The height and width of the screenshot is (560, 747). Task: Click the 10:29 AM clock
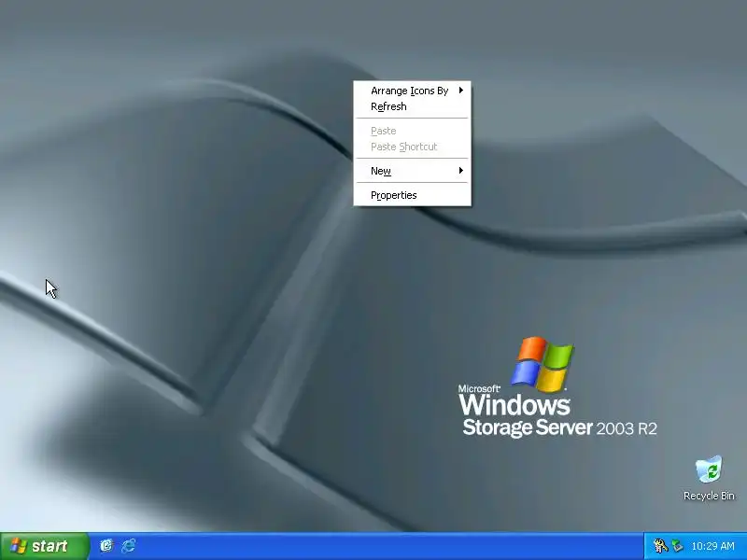[712, 546]
